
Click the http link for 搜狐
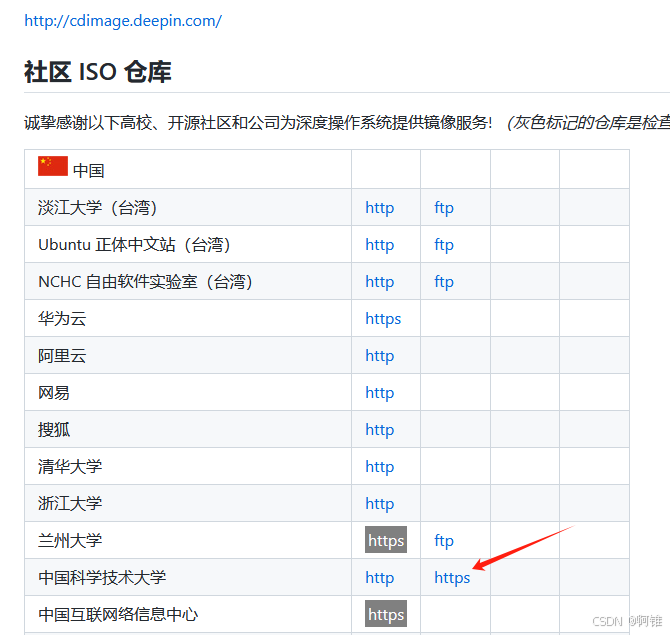click(x=379, y=430)
